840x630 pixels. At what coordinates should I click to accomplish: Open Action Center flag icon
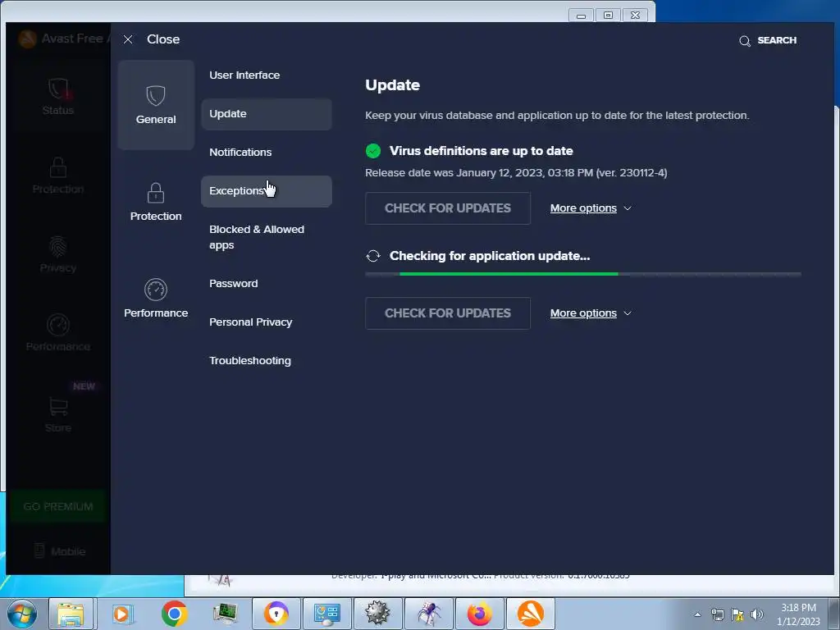737,614
